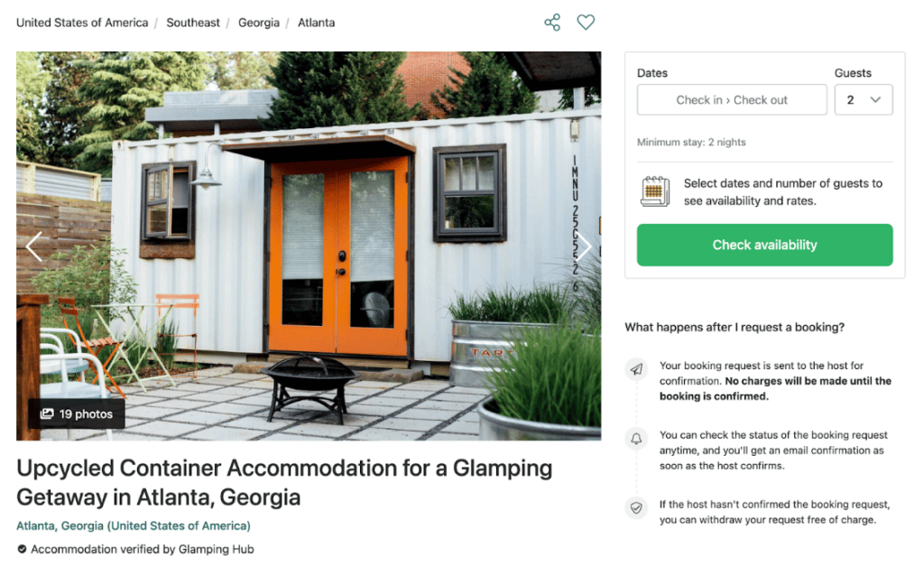Click the bell notification icon

pos(636,439)
